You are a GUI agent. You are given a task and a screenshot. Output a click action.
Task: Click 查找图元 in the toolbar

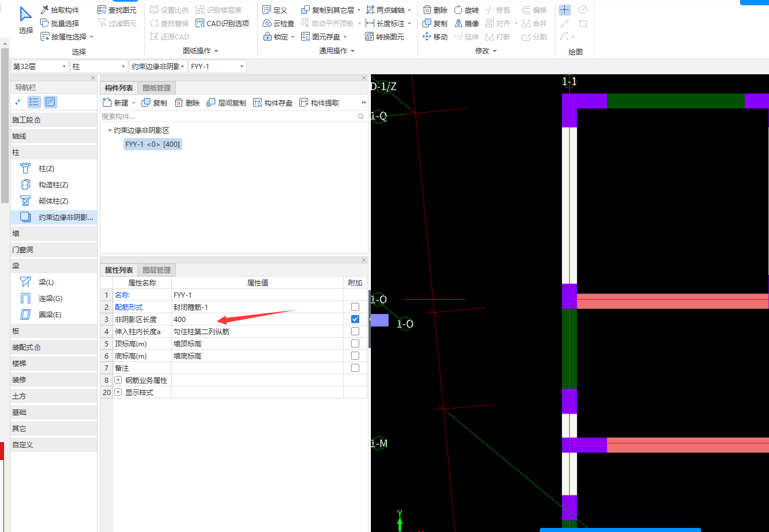(x=117, y=10)
